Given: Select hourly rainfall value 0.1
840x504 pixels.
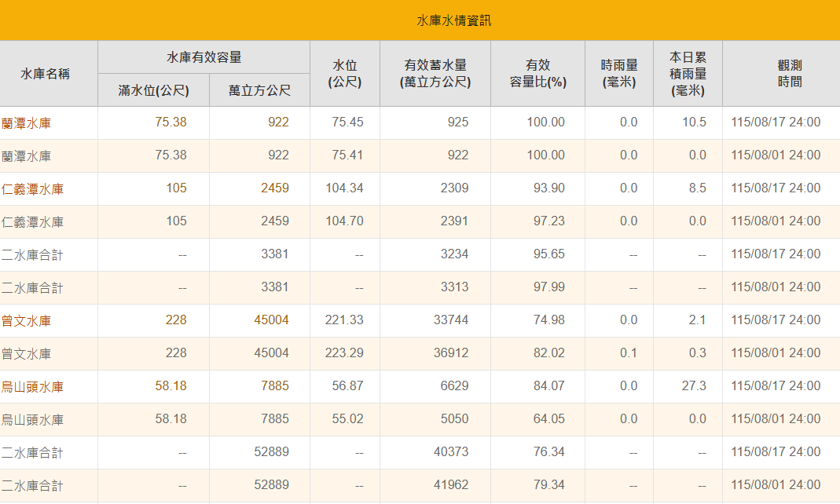Looking at the screenshot, I should pyautogui.click(x=629, y=353).
